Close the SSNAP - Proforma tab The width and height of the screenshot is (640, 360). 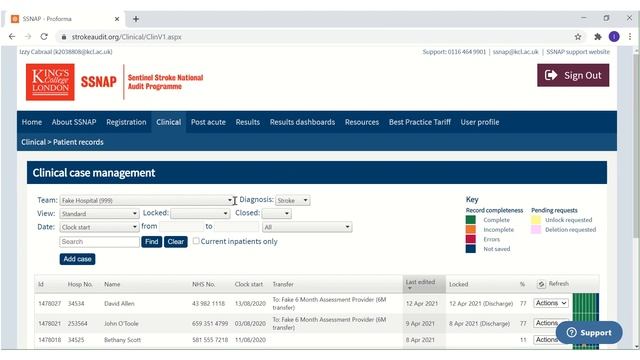(x=117, y=19)
